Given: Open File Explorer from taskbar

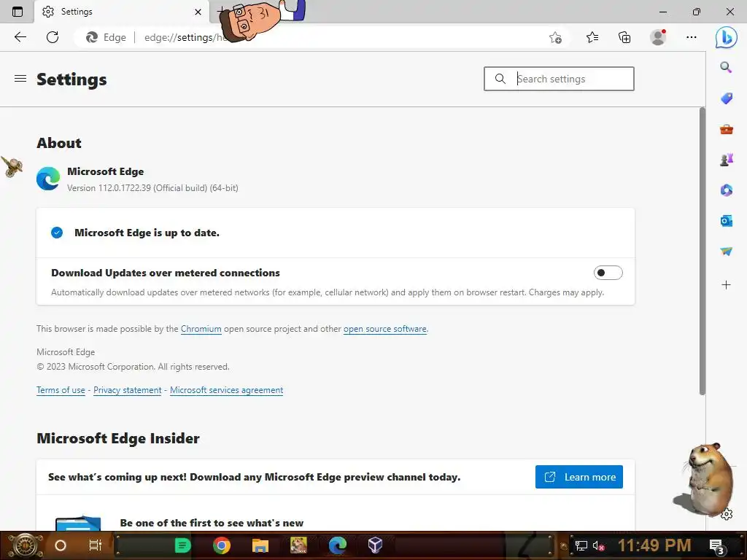Looking at the screenshot, I should [260, 545].
